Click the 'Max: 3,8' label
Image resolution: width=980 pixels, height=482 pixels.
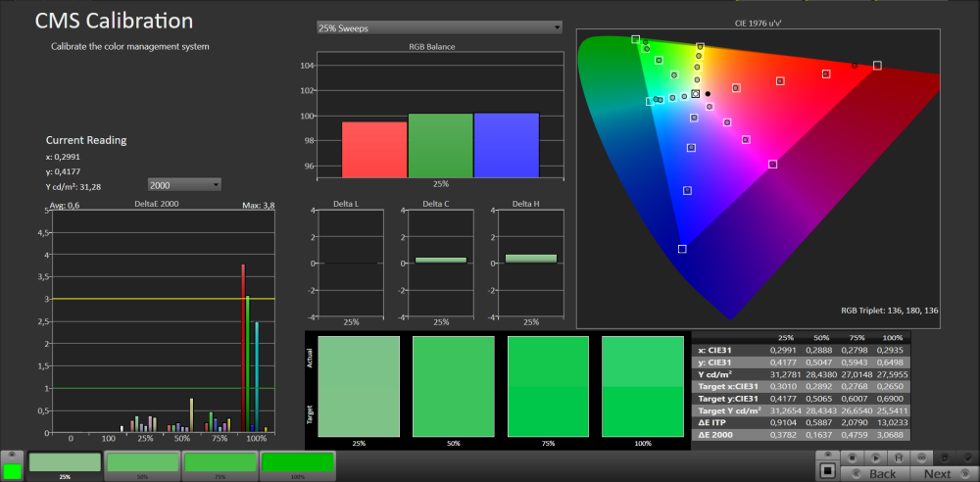(259, 205)
